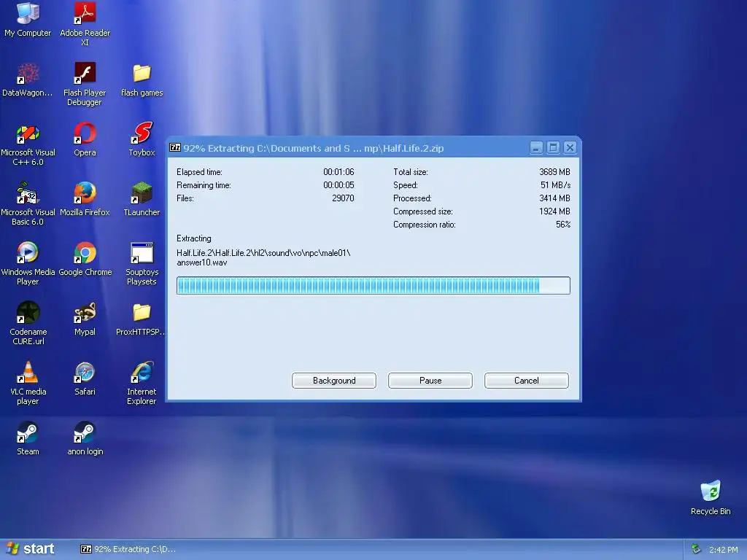The image size is (747, 560).
Task: Select the anon login Steam shortcut
Action: click(x=85, y=438)
